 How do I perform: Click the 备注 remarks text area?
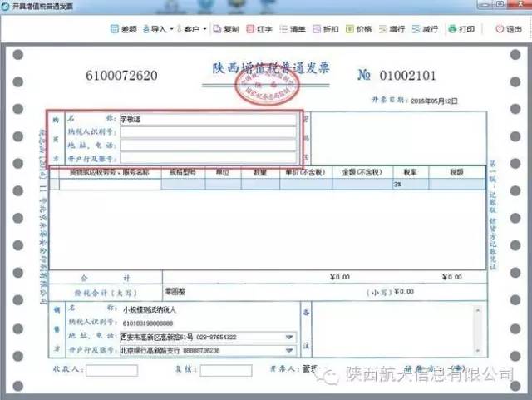(392, 329)
